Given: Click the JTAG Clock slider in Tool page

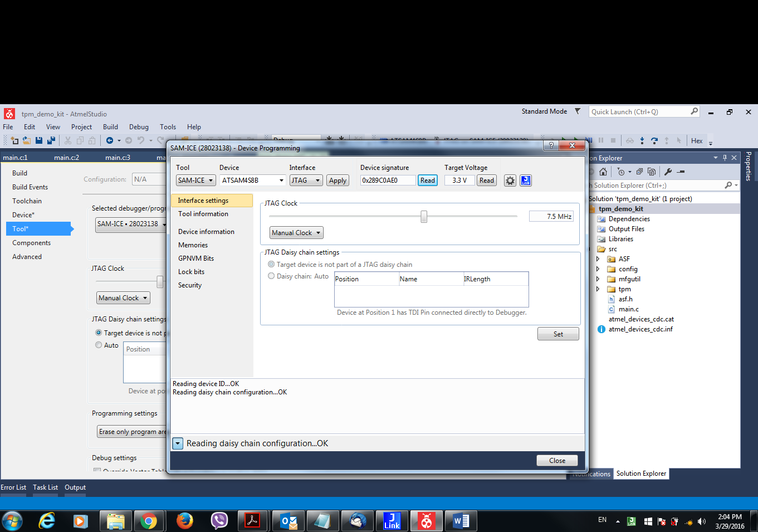Looking at the screenshot, I should pyautogui.click(x=160, y=282).
